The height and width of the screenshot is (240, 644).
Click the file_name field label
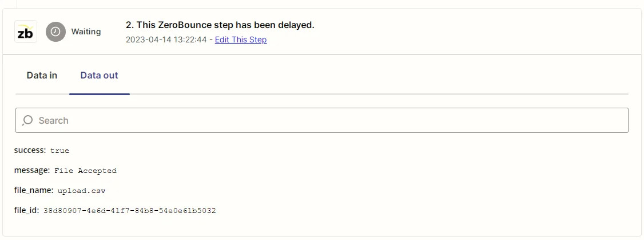click(34, 190)
